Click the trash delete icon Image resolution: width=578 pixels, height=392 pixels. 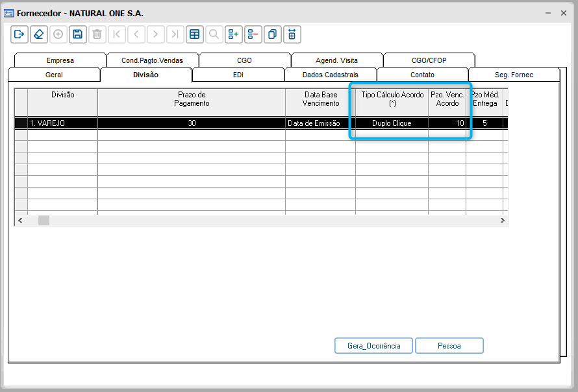(97, 34)
